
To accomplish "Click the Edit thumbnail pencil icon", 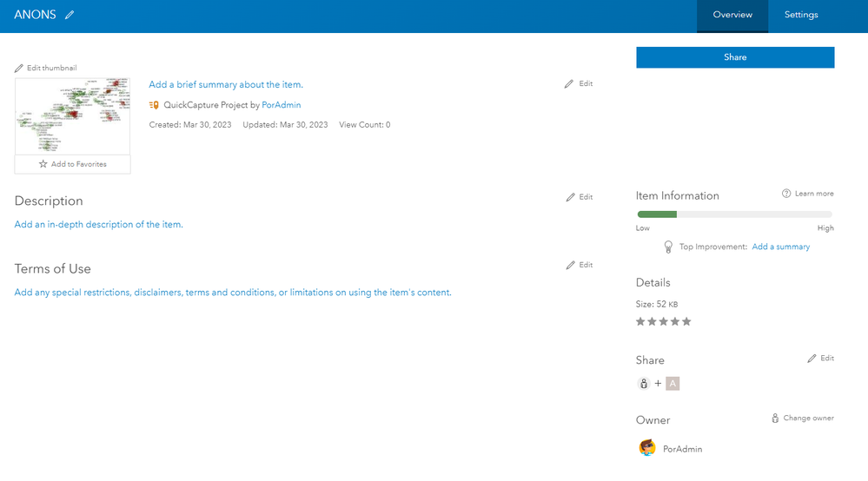I will tap(19, 68).
